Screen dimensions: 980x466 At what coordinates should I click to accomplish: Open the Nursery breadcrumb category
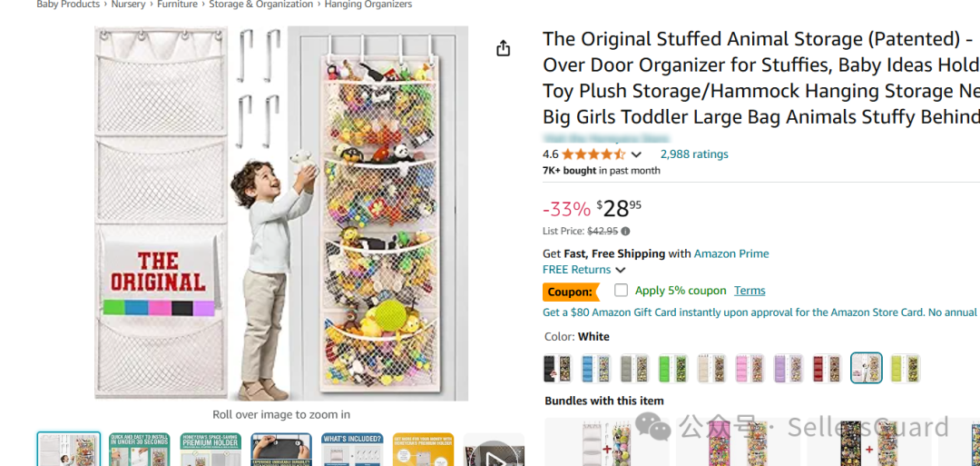point(128,5)
